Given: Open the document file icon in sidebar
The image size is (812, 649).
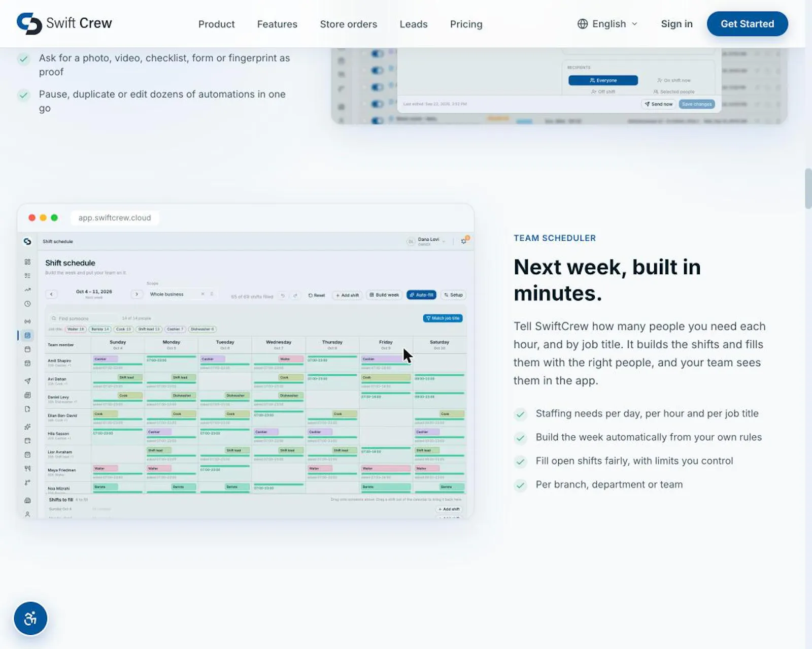Looking at the screenshot, I should point(27,409).
